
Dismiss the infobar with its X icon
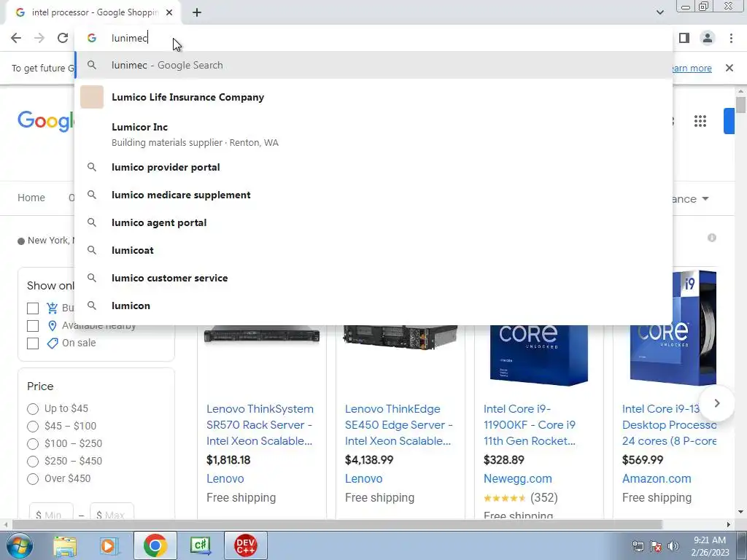tap(729, 68)
